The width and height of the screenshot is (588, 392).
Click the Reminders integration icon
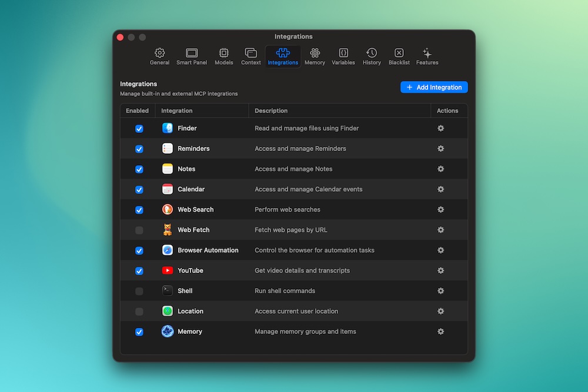168,149
